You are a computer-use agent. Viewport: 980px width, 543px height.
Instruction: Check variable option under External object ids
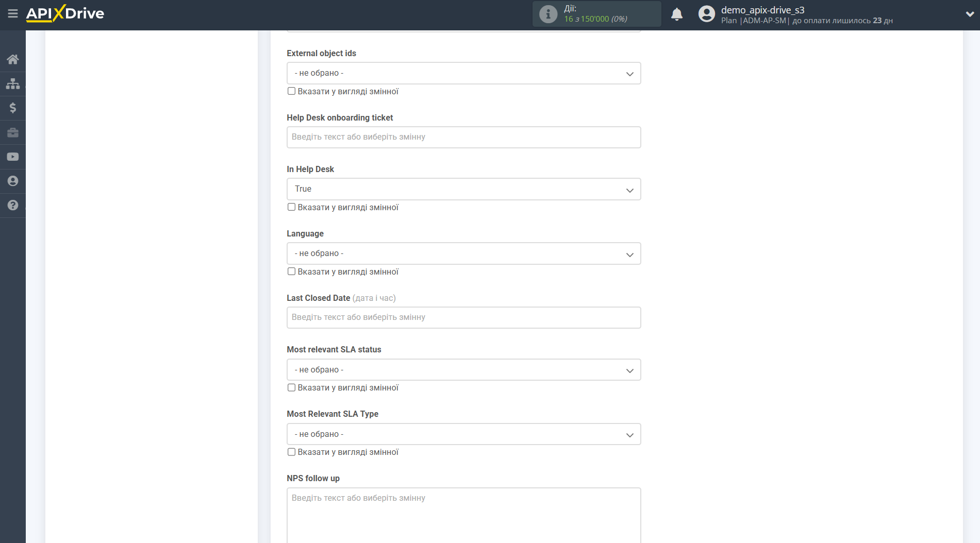[292, 91]
